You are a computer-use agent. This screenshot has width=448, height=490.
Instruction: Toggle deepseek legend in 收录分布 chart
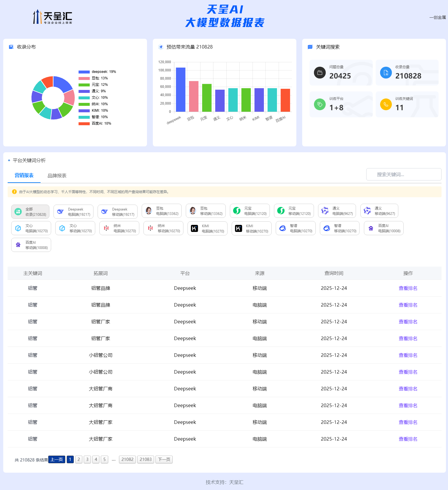[x=97, y=72]
